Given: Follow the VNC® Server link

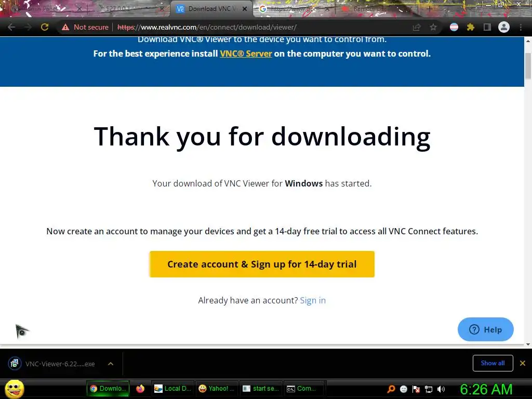Looking at the screenshot, I should pos(246,54).
